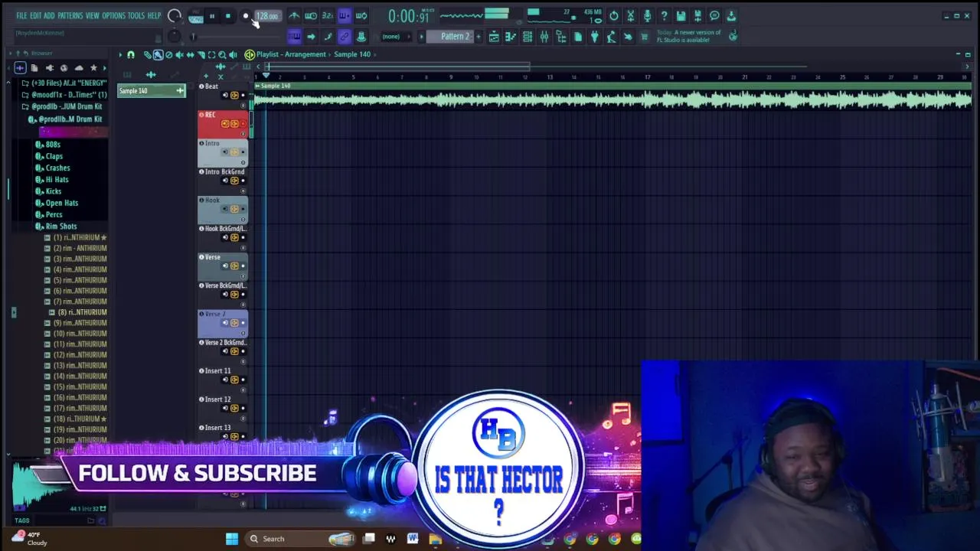980x551 pixels.
Task: Open the chat speech bubble icon
Action: tap(714, 16)
